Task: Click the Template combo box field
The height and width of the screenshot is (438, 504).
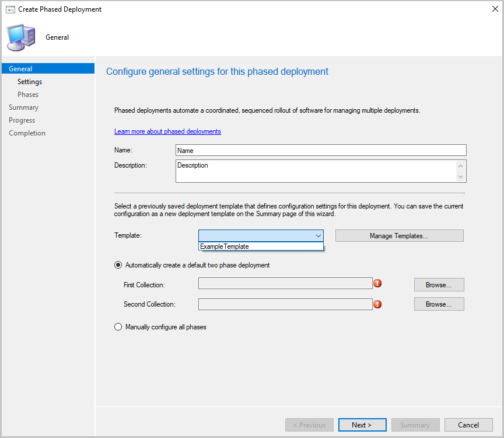Action: coord(261,235)
